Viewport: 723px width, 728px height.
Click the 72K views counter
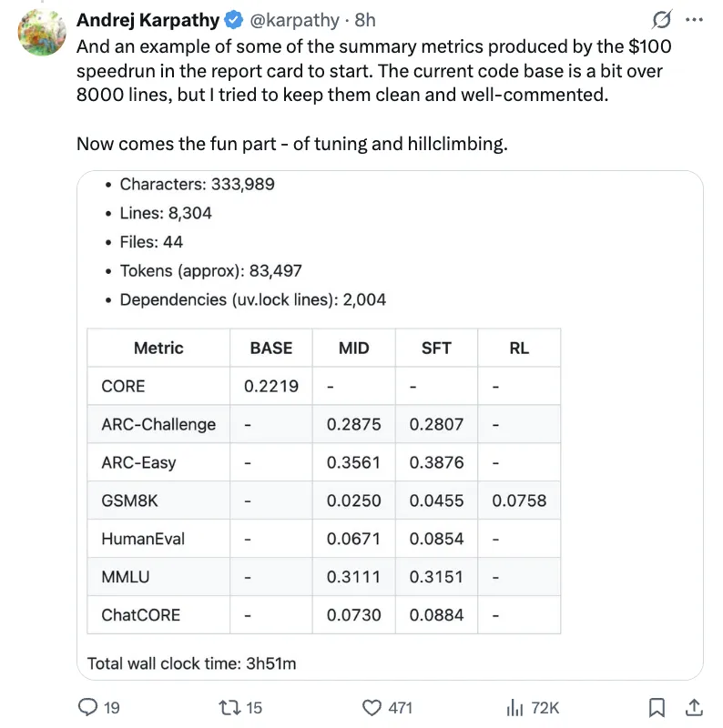pyautogui.click(x=545, y=707)
